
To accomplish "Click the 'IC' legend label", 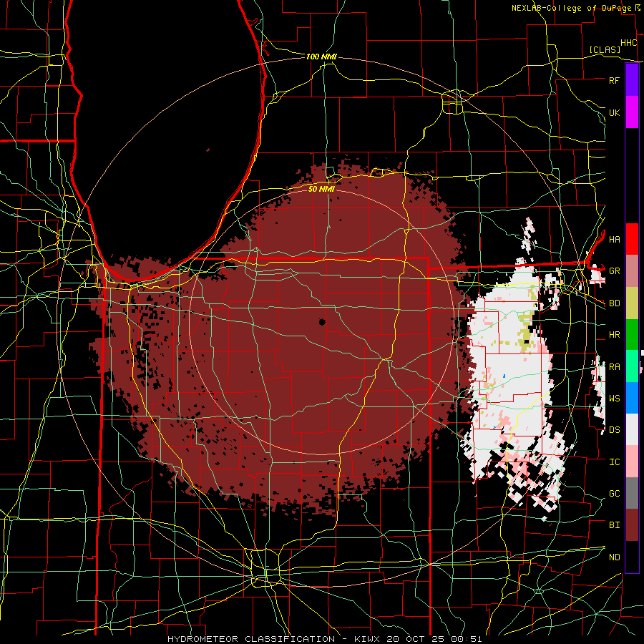I will pyautogui.click(x=614, y=462).
